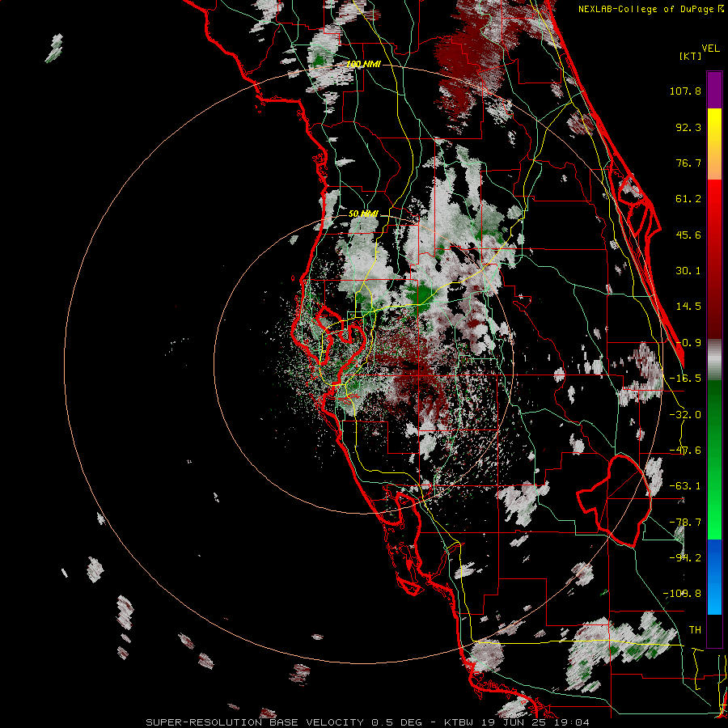Select the -47.6 legend value
Image resolution: width=728 pixels, height=728 pixels.
[x=685, y=451]
